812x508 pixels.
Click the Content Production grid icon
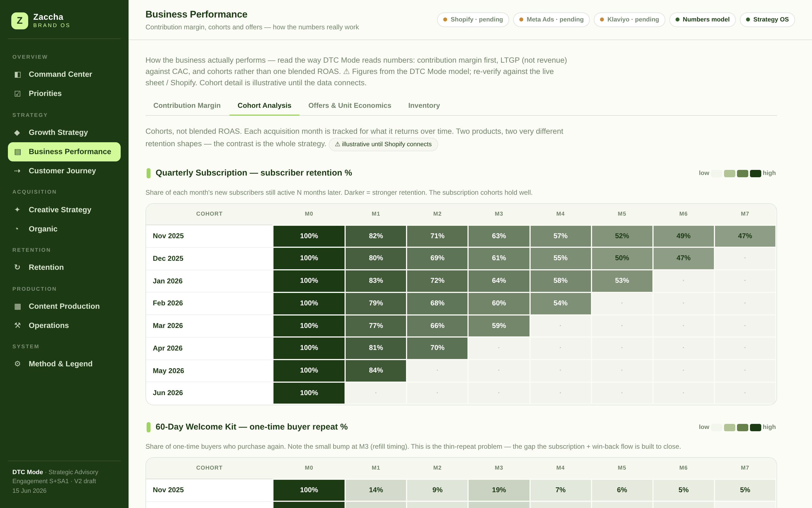pos(17,306)
